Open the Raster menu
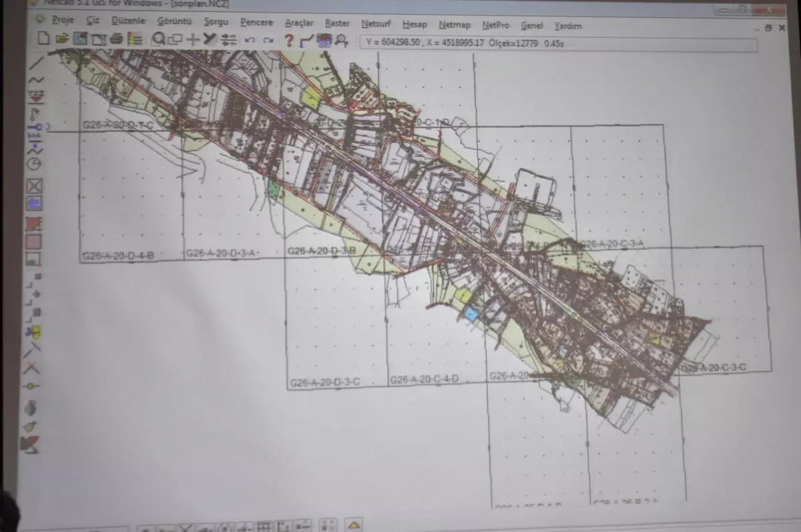 pos(337,23)
